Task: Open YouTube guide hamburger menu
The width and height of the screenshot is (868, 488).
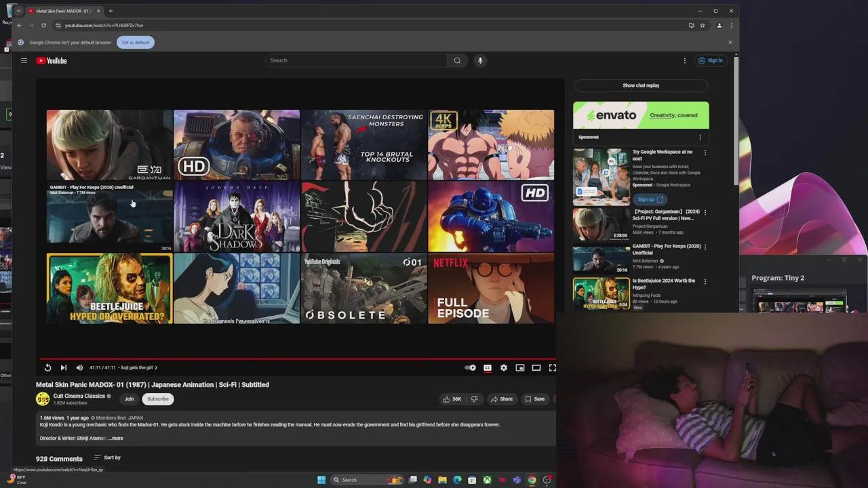Action: coord(24,60)
